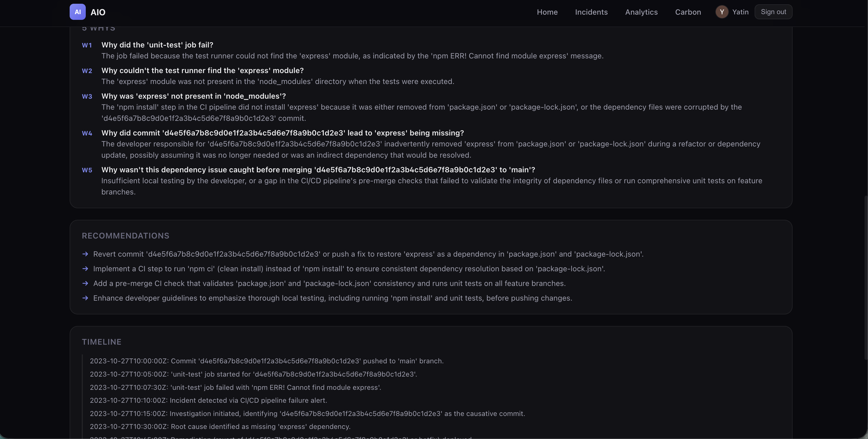Viewport: 868px width, 439px height.
Task: Click the purple AI logo icon
Action: pos(77,12)
